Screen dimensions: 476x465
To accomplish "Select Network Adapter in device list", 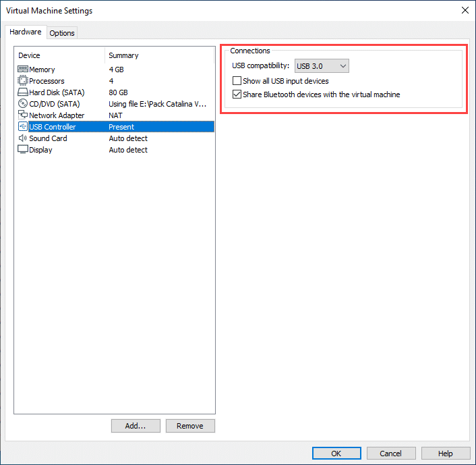I will [57, 115].
